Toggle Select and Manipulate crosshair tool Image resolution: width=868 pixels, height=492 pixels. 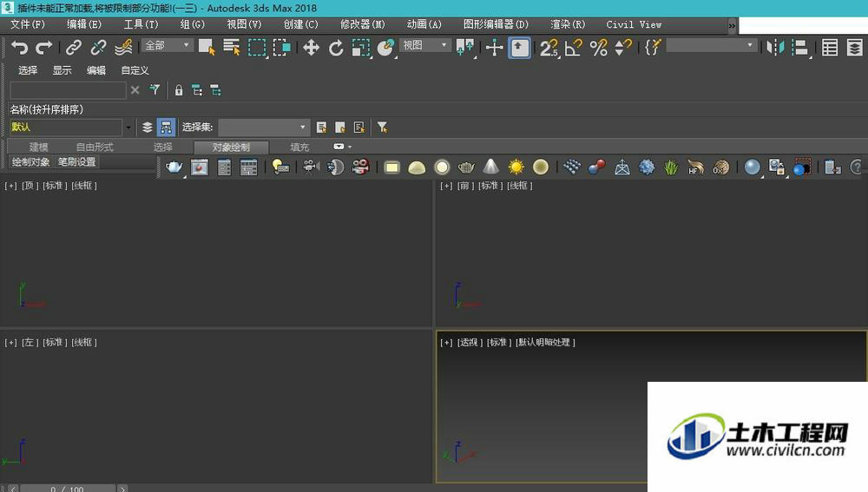494,48
